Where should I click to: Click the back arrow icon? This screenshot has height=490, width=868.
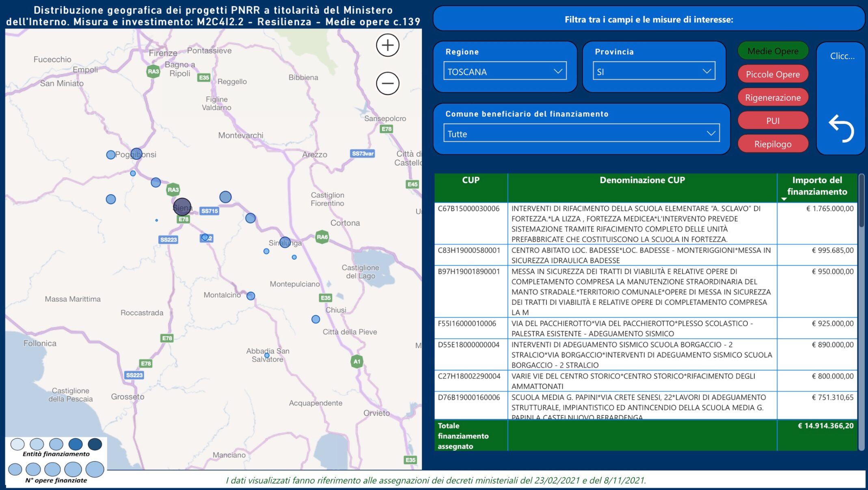click(841, 128)
